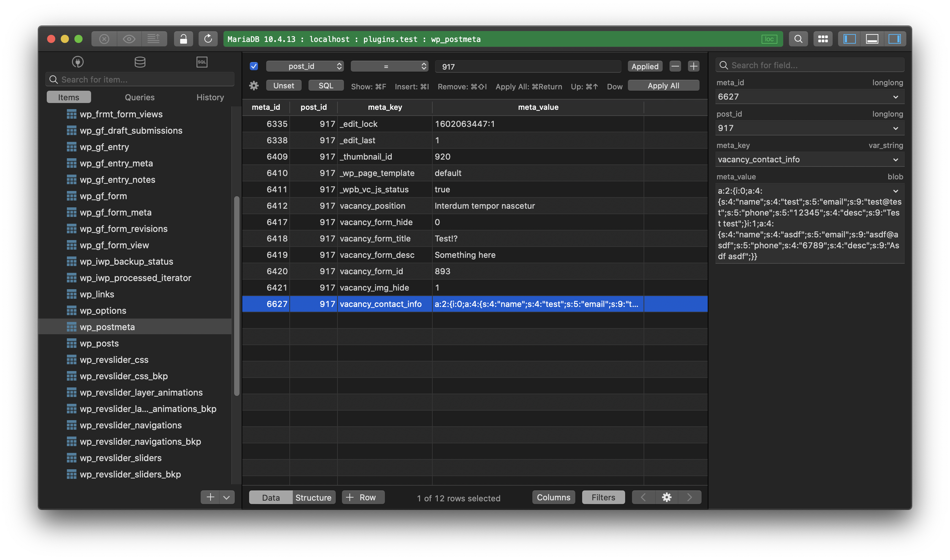This screenshot has height=560, width=950.
Task: Click the add item plus button in sidebar
Action: tap(210, 497)
